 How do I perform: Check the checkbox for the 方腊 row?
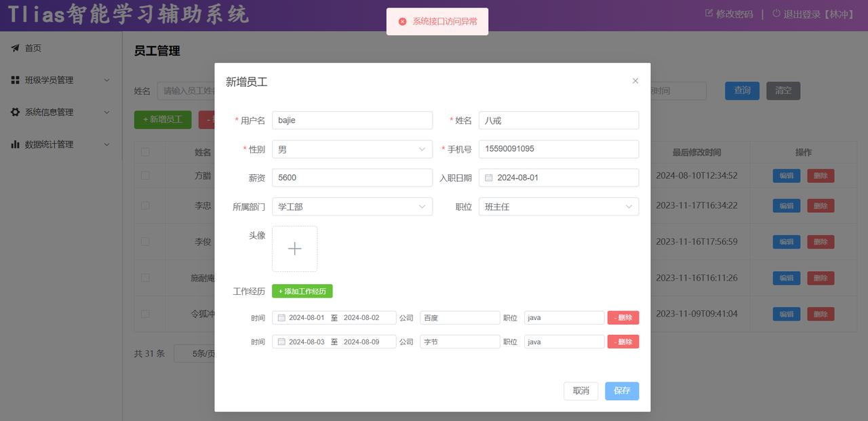pos(145,176)
